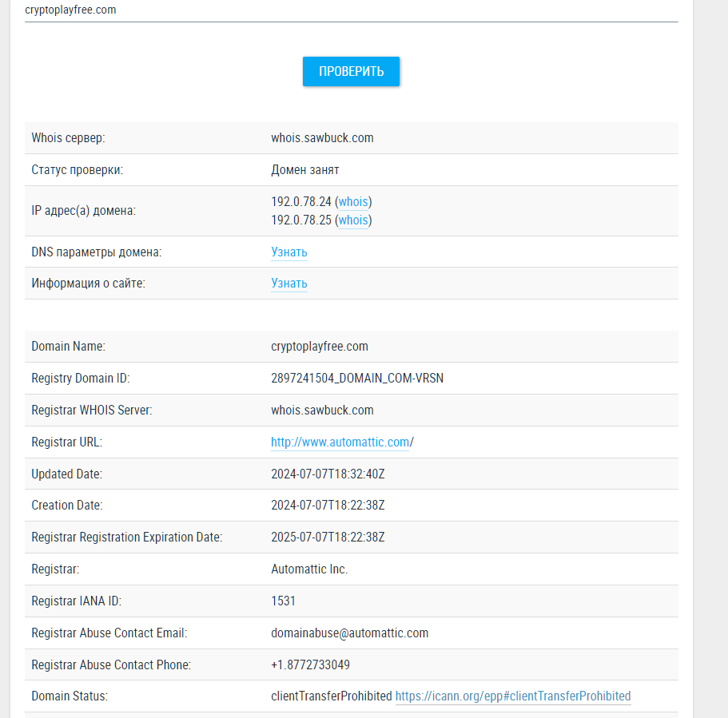Click the phone number +1.8772733049

coord(310,665)
